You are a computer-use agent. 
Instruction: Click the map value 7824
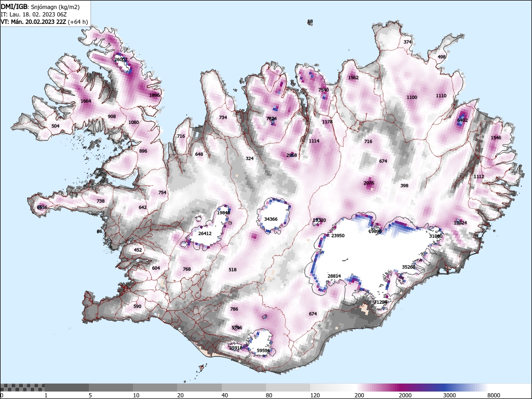pos(271,119)
